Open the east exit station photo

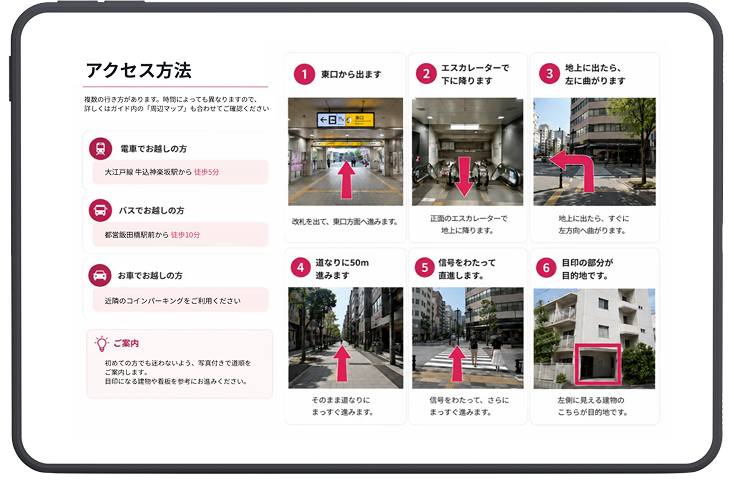[345, 152]
